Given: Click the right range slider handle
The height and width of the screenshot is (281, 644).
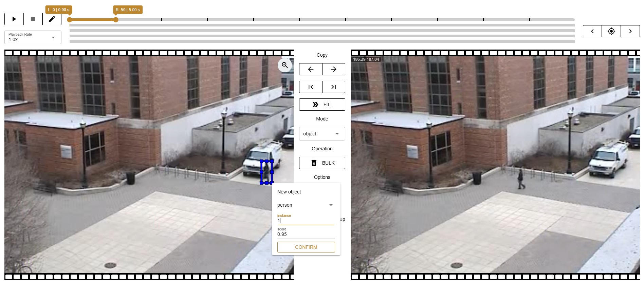Looking at the screenshot, I should tap(116, 20).
